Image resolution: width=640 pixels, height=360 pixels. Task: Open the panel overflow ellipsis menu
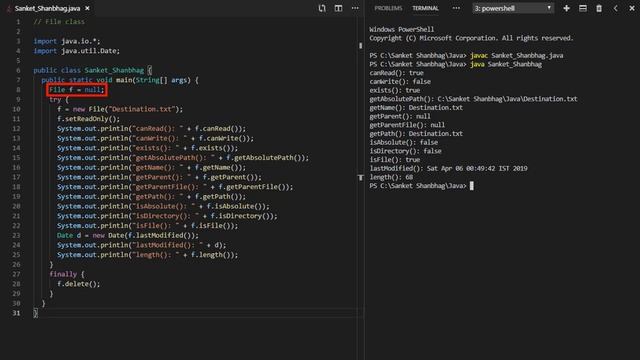(456, 8)
